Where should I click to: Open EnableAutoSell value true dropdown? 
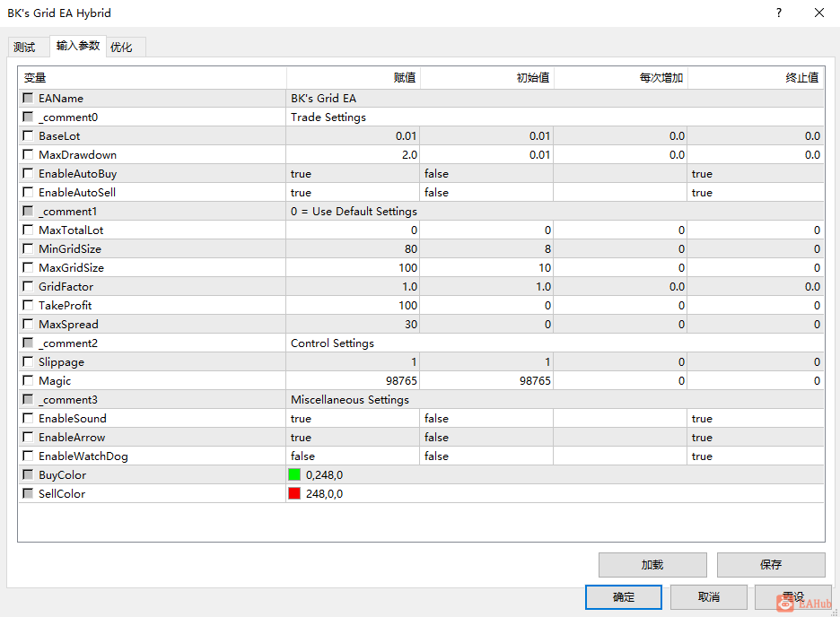(353, 192)
